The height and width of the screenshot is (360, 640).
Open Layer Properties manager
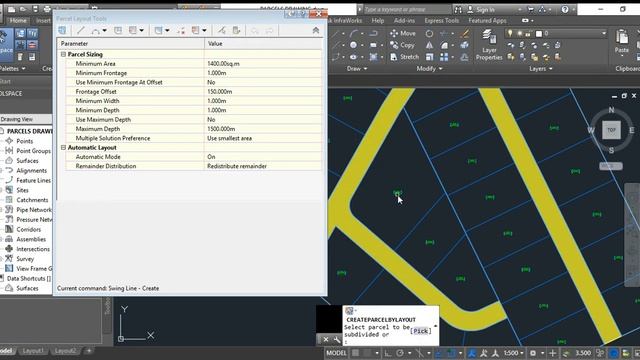(x=489, y=45)
